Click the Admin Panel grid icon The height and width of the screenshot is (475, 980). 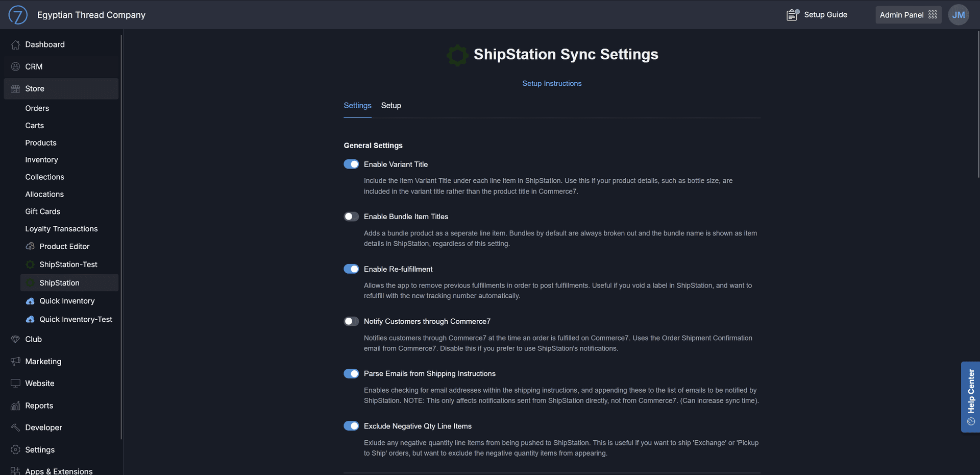coord(933,15)
